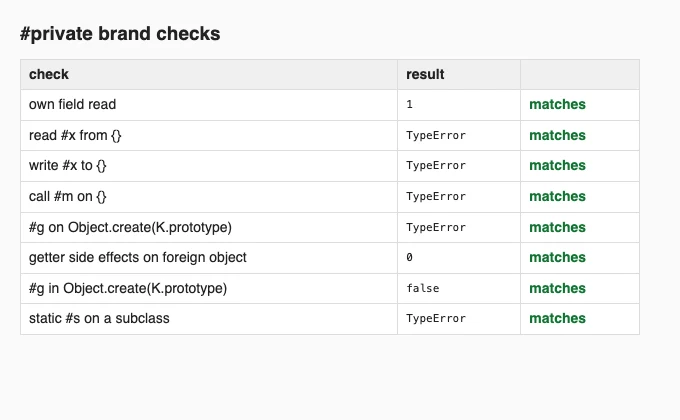This screenshot has height=420, width=680.
Task: Select '#g in Object.create(K.prototype)' cell
Action: 209,288
